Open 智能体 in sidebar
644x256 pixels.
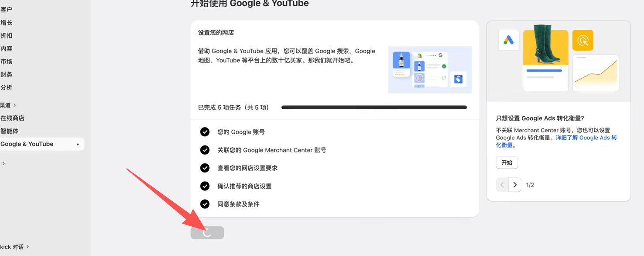10,131
